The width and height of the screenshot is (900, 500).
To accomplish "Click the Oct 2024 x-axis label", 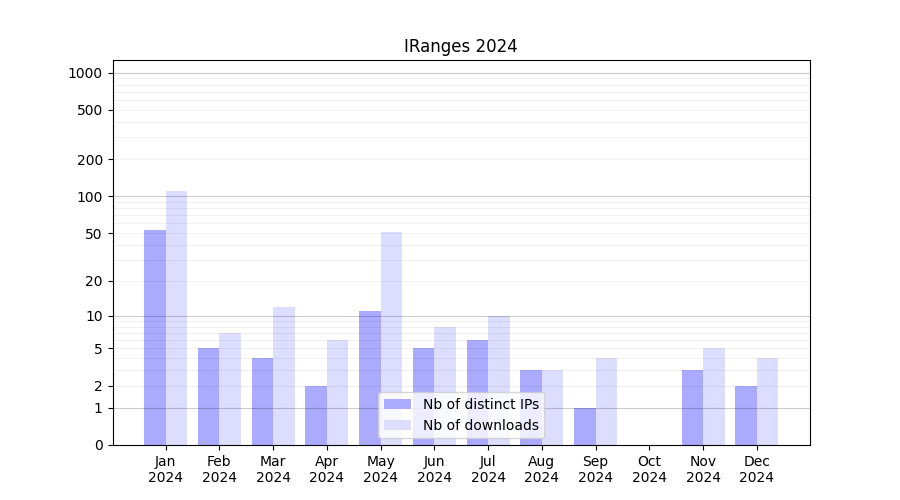I will click(x=649, y=469).
